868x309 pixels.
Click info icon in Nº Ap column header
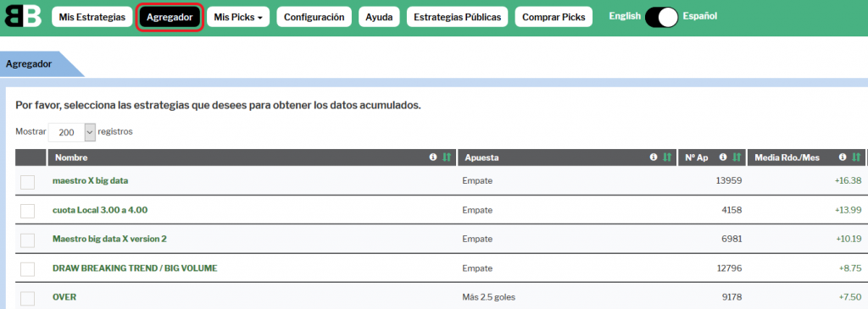[723, 157]
